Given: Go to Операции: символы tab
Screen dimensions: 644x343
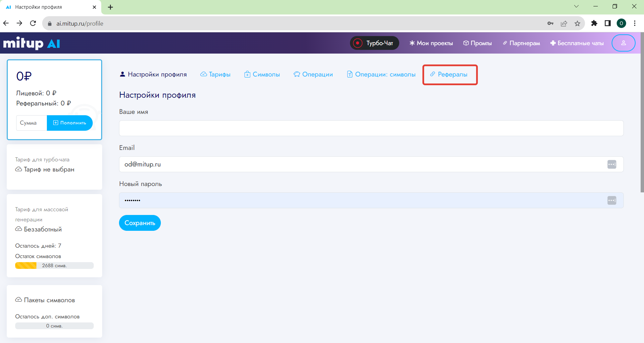Looking at the screenshot, I should 381,74.
